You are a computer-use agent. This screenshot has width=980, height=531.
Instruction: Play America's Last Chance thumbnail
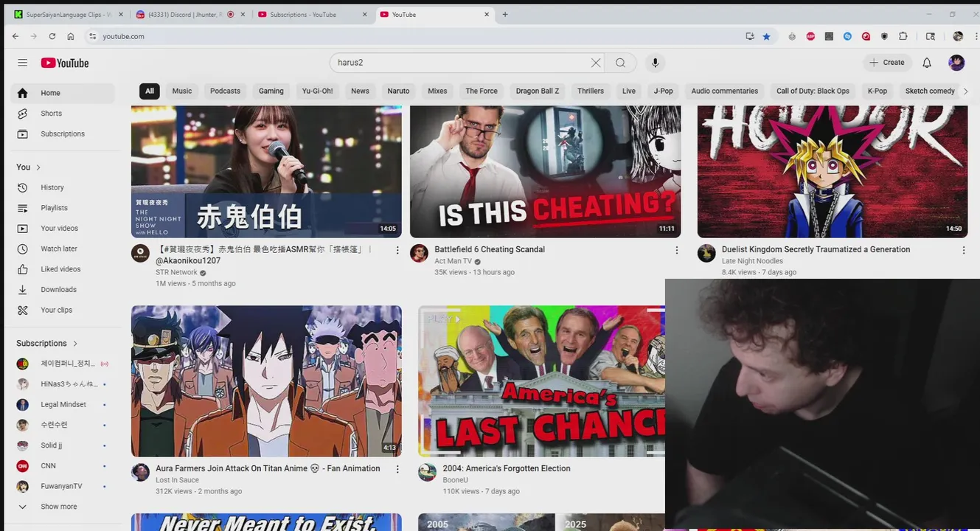(x=542, y=381)
